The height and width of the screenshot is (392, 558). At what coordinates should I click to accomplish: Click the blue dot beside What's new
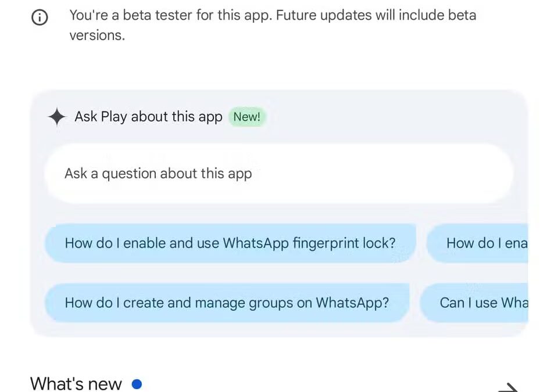coord(137,384)
